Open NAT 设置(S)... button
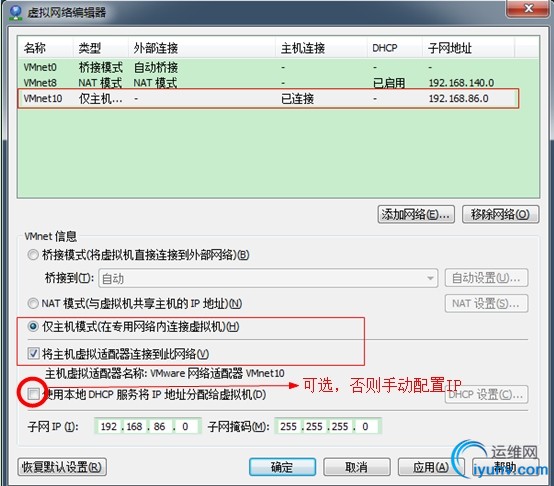554x486 pixels. [x=486, y=303]
